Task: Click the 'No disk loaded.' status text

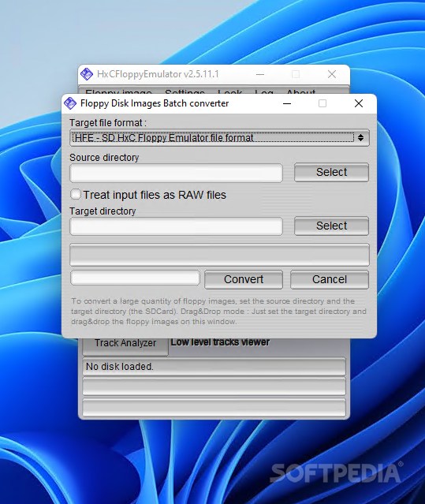Action: coord(120,367)
